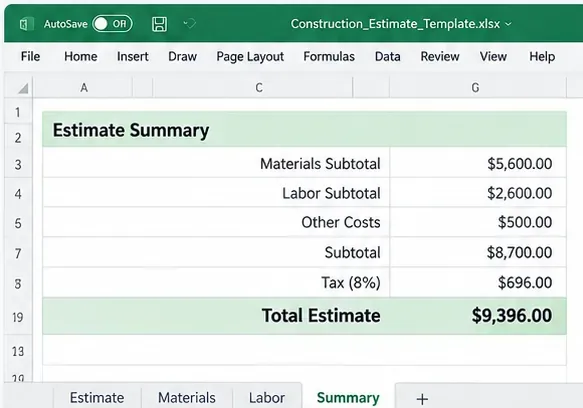Click the $8,700.00 value cell
Image resolution: width=583 pixels, height=408 pixels.
pyautogui.click(x=478, y=253)
